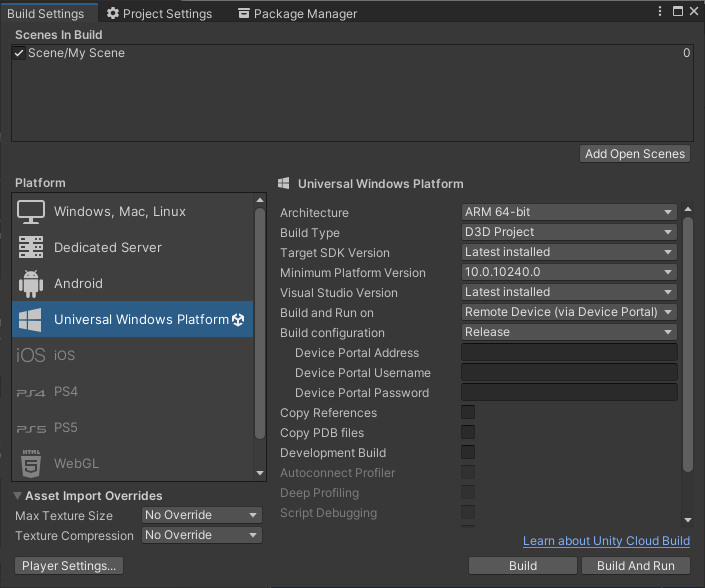Click the Autoconnect Profiler checkbox
Screen dimensions: 705x588
click(468, 472)
